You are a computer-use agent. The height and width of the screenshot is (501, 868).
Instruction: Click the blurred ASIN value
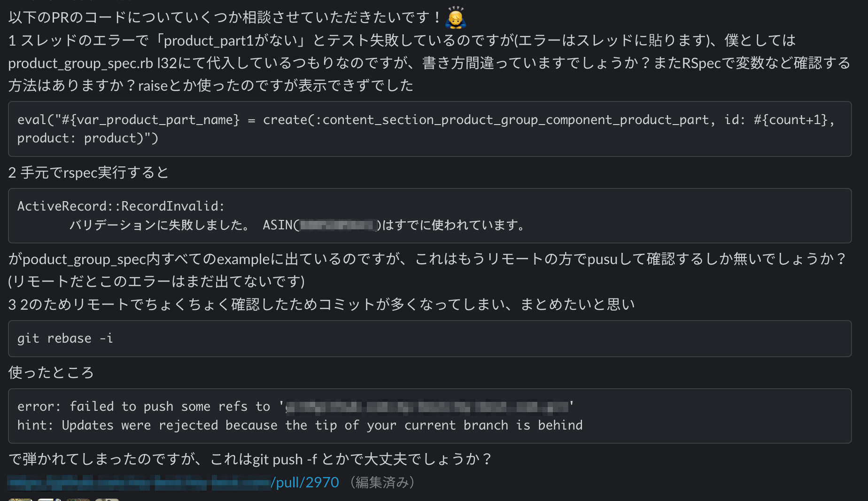(338, 225)
